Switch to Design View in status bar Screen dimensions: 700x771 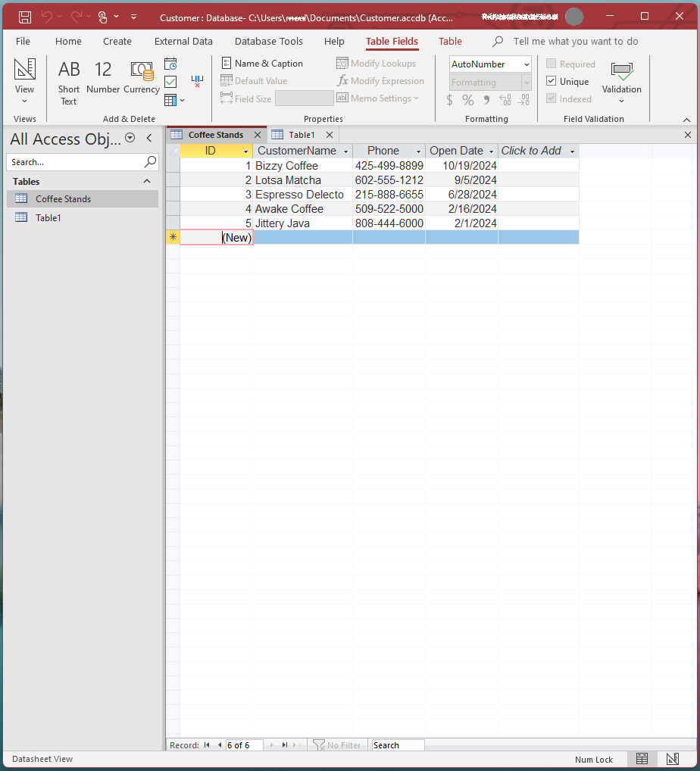(672, 759)
